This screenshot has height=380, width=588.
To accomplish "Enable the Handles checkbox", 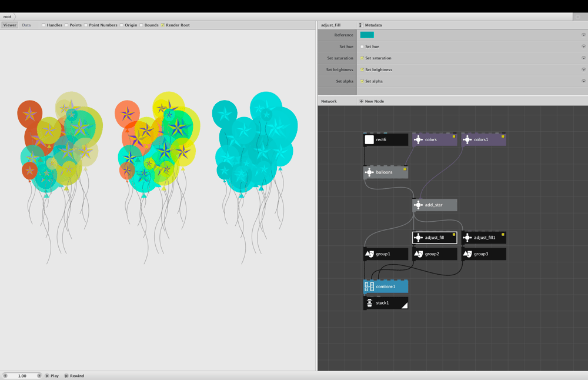I will tap(44, 25).
